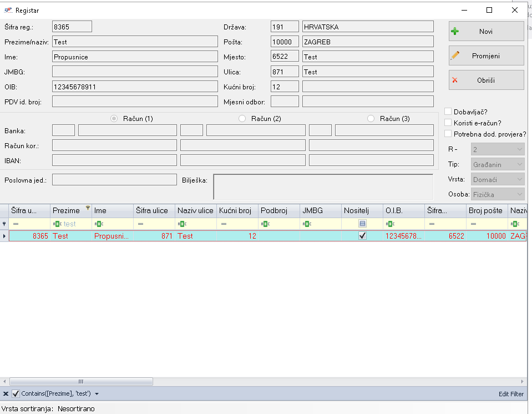Click the filter operator icon under the Ime column

99,224
